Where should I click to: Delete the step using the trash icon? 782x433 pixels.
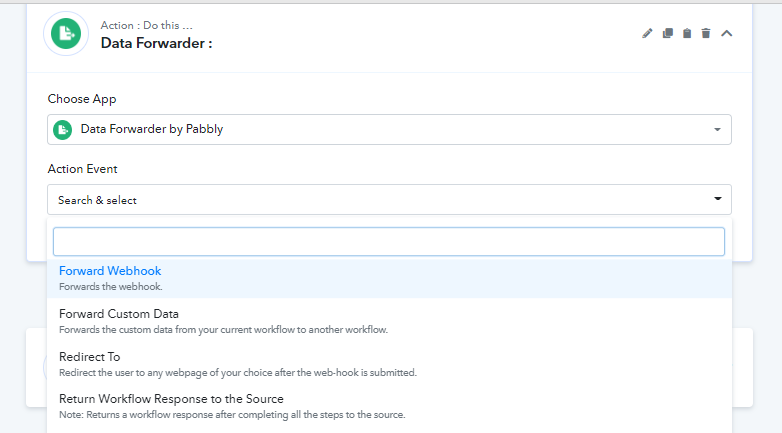(706, 33)
